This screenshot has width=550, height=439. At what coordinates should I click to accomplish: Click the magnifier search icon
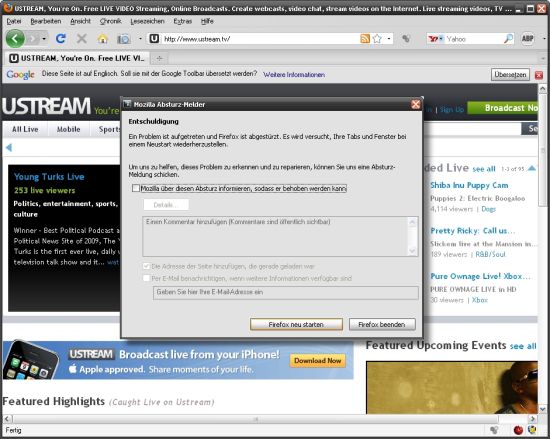pos(508,39)
